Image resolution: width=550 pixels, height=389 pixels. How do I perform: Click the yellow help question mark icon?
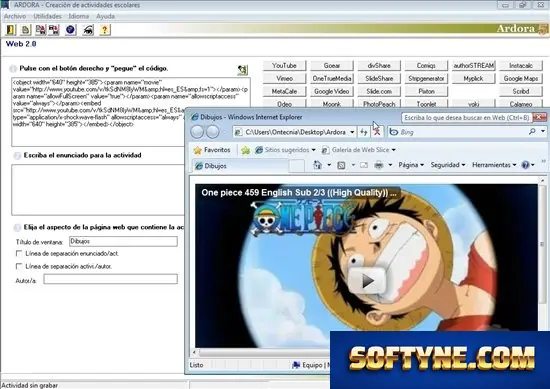point(104,30)
